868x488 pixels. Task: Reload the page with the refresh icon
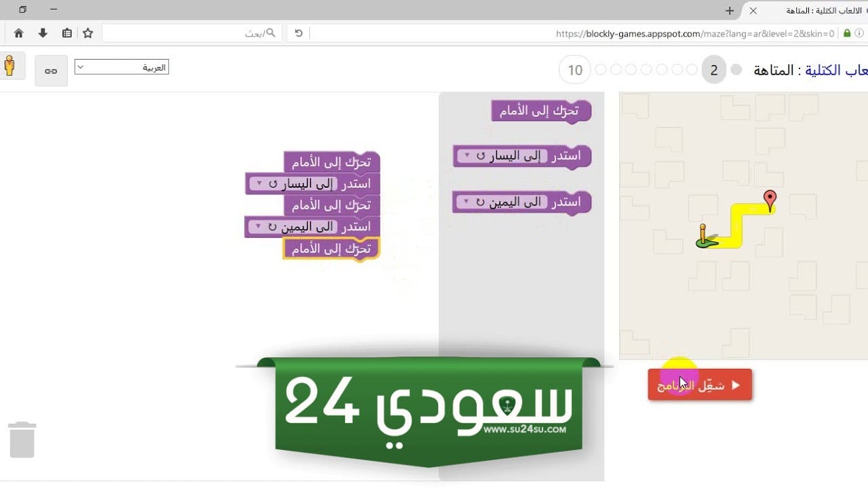[x=298, y=33]
